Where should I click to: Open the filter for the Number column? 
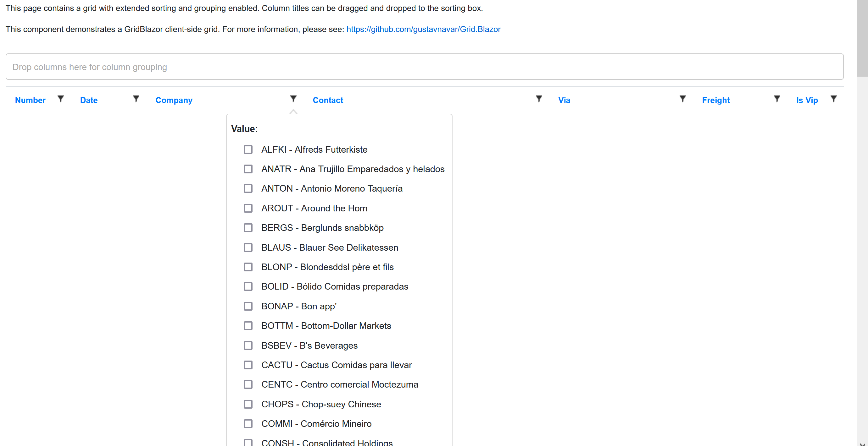[61, 99]
